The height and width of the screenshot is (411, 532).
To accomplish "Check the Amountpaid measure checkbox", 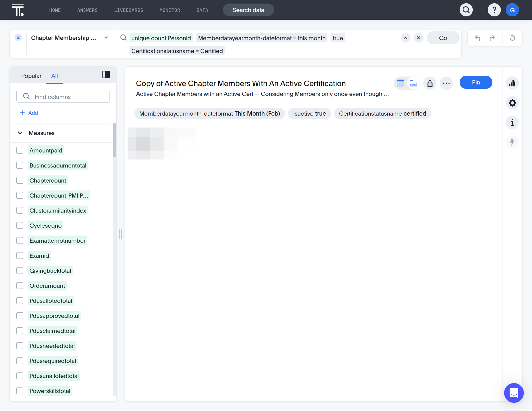I will pos(20,150).
